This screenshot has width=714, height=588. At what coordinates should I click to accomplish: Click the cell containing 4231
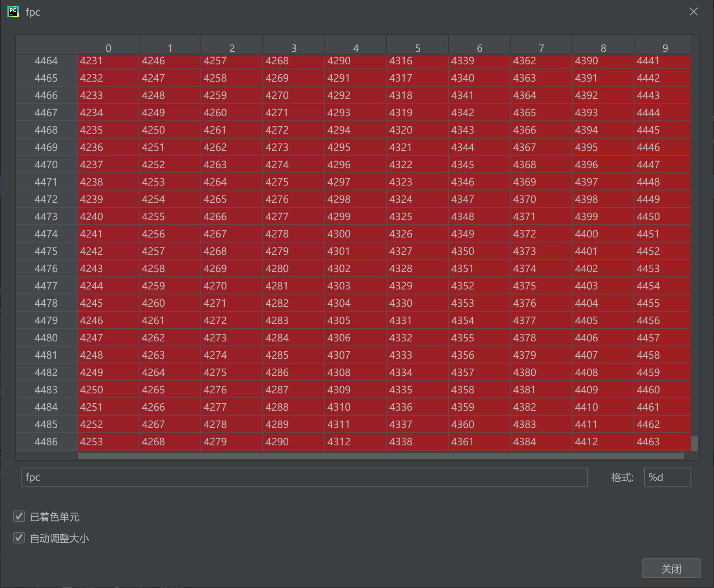108,61
